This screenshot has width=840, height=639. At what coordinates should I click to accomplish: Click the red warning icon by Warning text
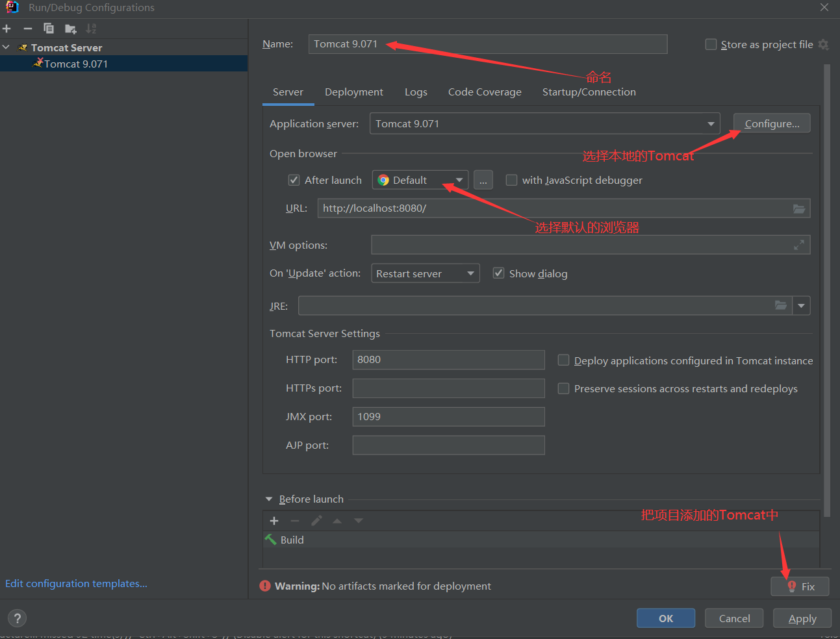tap(265, 586)
